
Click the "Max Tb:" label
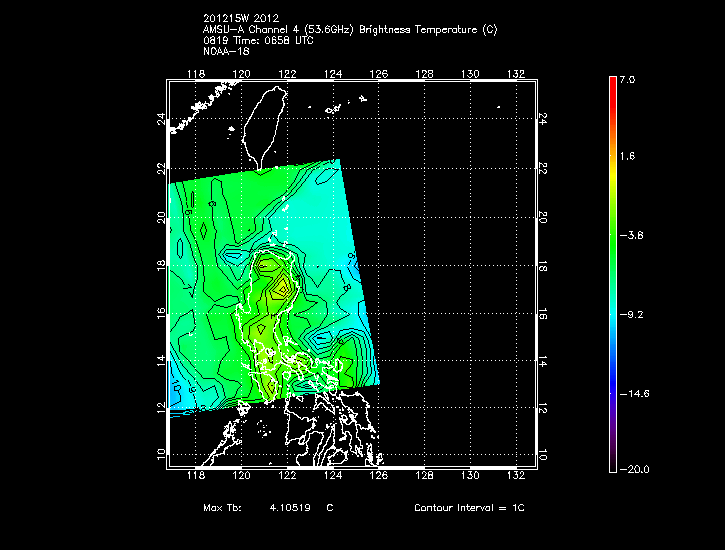click(222, 507)
